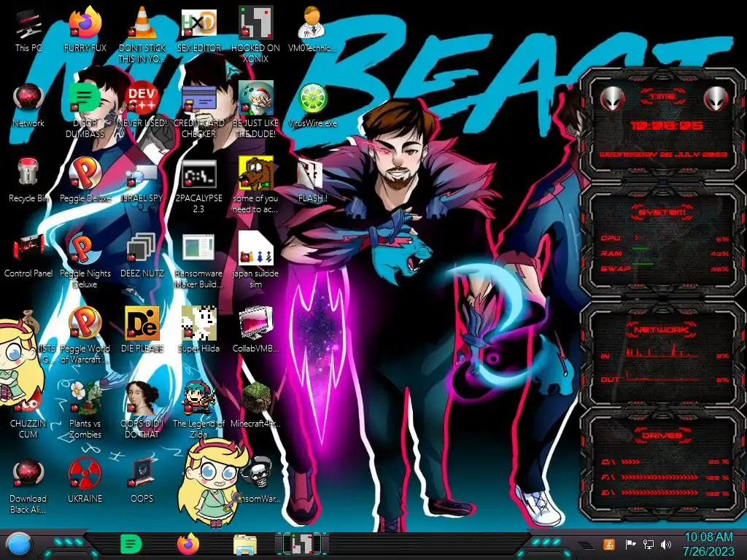This screenshot has height=560, width=747.
Task: Click the network tray icon
Action: [649, 544]
